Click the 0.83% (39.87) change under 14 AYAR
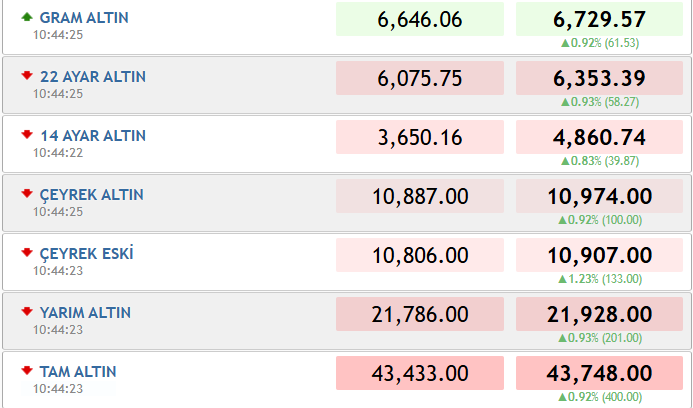Screen dimensions: 693x408 point(600,161)
